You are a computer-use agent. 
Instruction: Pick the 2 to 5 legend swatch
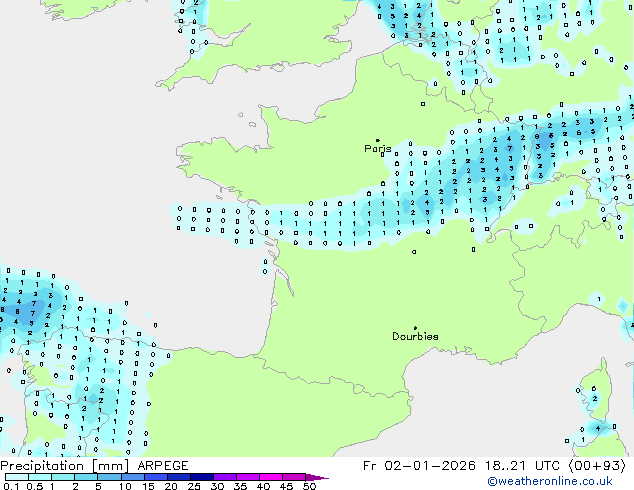coord(86,477)
